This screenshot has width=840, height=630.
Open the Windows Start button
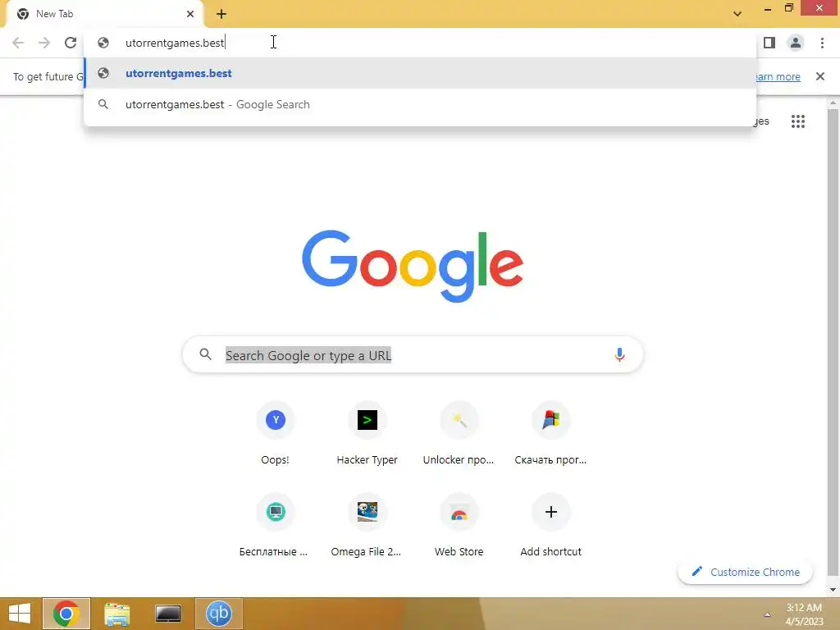point(20,614)
